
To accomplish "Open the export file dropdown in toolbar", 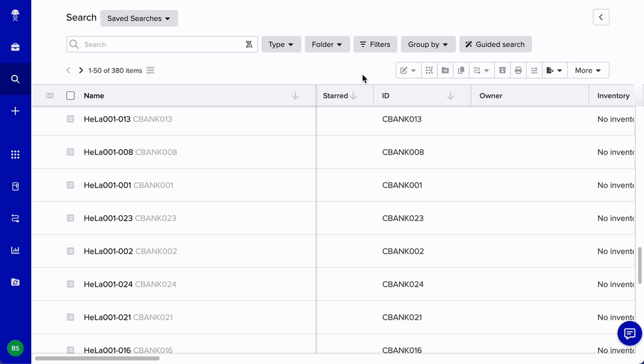I will [555, 70].
